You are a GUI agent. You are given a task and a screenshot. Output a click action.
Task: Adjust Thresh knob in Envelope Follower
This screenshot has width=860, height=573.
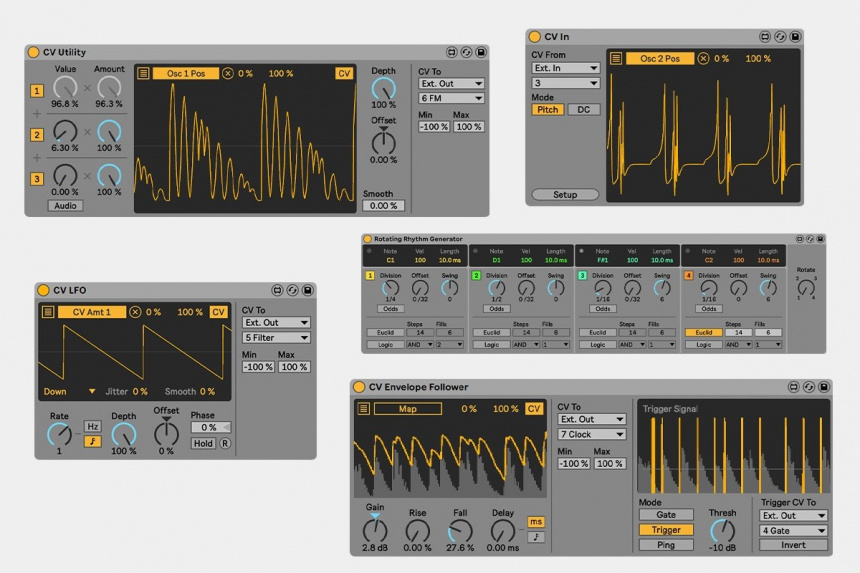pyautogui.click(x=722, y=531)
